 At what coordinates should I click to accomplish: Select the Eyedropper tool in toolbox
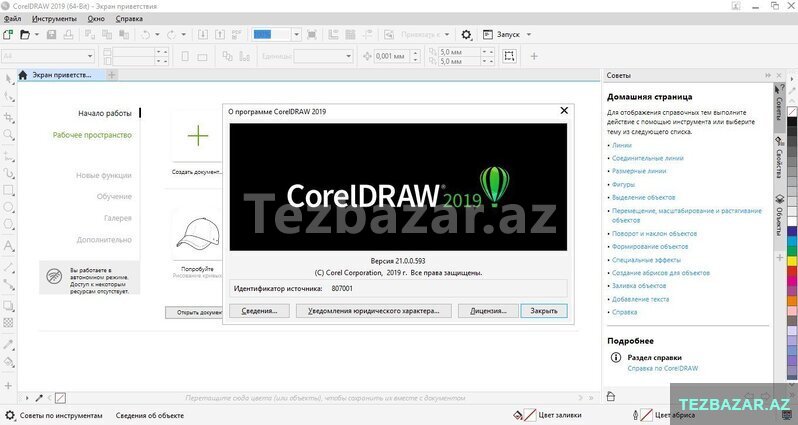point(9,345)
